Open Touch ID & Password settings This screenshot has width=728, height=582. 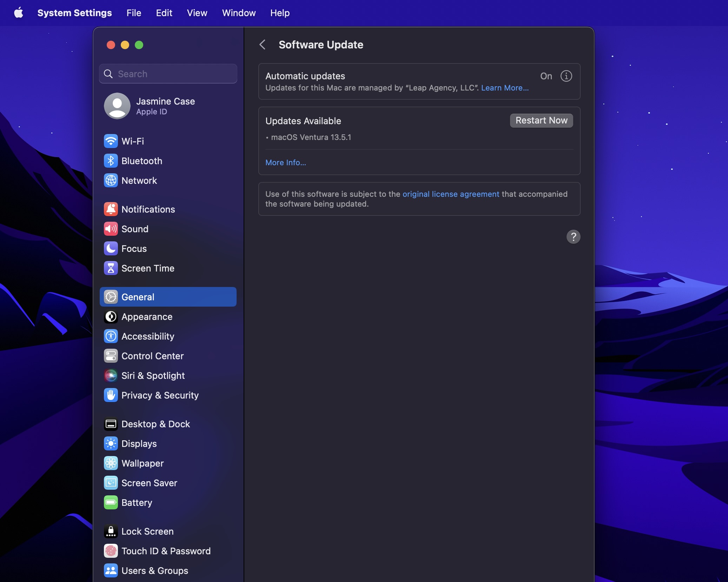[x=166, y=551]
